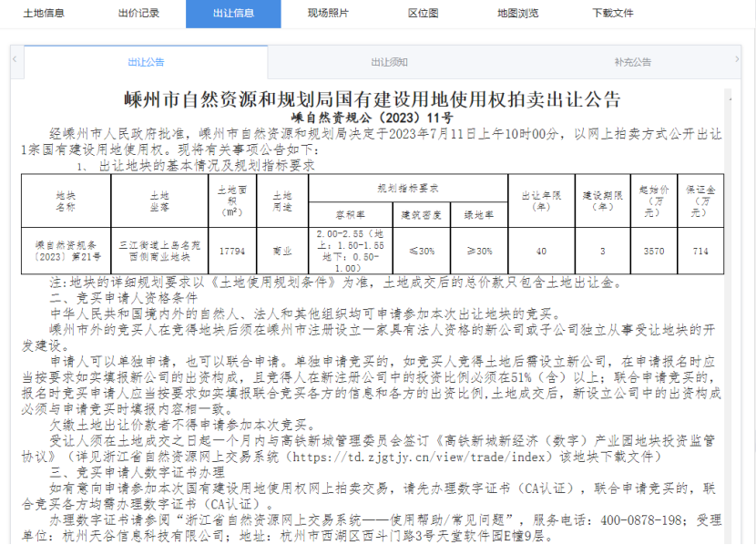Open the 补充公告 sub-tab
This screenshot has height=545, width=756.
coord(632,62)
